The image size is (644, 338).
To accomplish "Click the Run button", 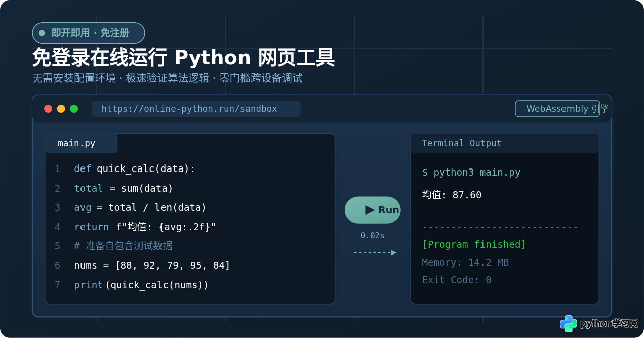I will 373,210.
